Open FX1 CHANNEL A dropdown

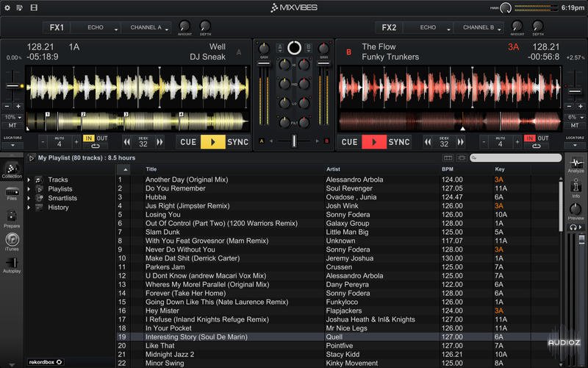pos(146,27)
